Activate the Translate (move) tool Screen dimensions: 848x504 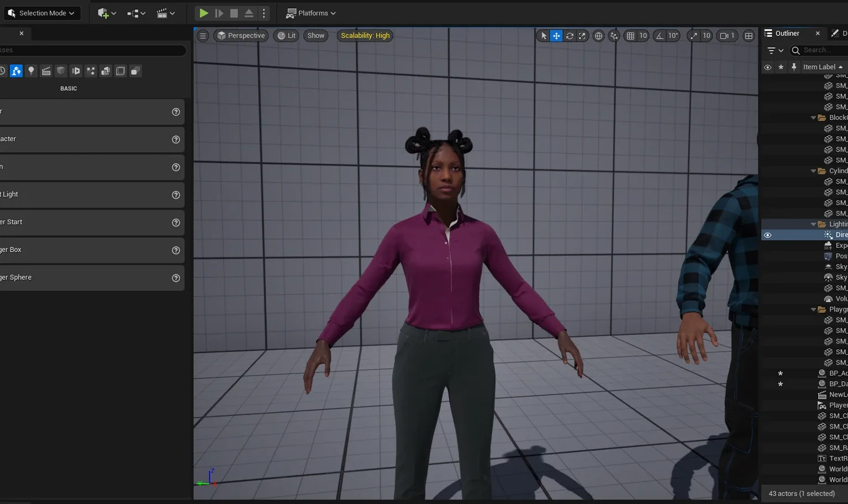coord(556,35)
